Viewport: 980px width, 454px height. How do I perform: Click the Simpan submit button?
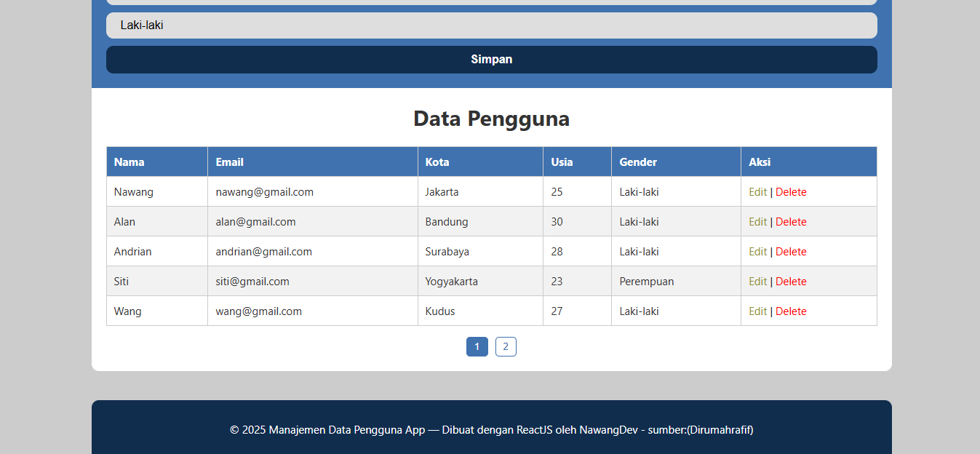click(491, 60)
